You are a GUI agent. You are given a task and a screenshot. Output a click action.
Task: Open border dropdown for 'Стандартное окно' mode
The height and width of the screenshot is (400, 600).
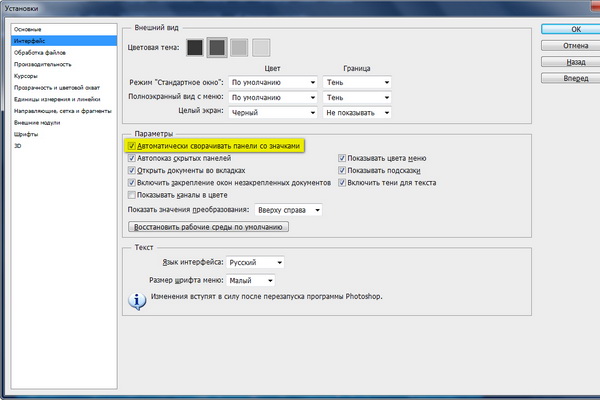(x=356, y=82)
